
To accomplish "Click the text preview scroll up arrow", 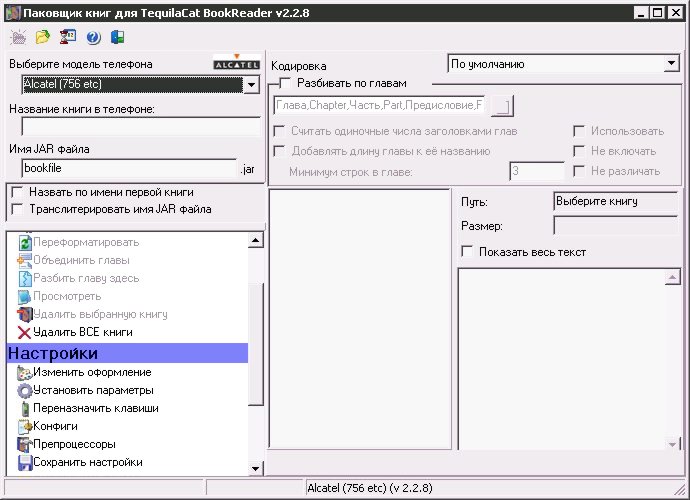I will [672, 277].
